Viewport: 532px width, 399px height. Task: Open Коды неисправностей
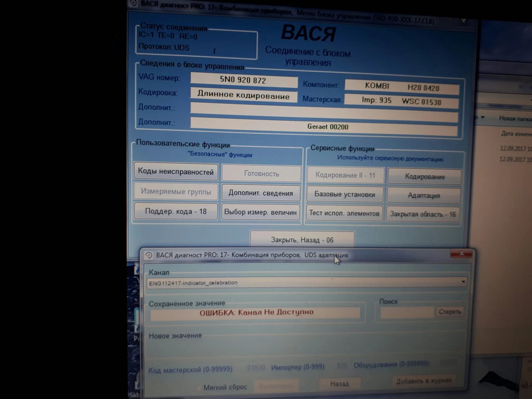(176, 172)
